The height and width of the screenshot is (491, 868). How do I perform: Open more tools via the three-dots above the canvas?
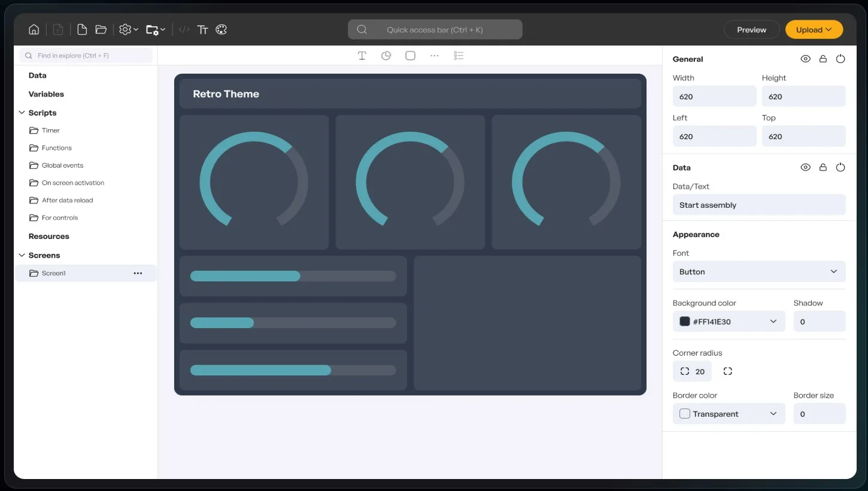point(435,56)
